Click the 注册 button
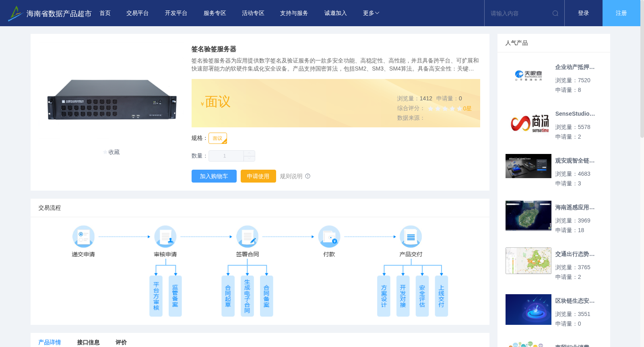644x347 pixels. point(621,13)
